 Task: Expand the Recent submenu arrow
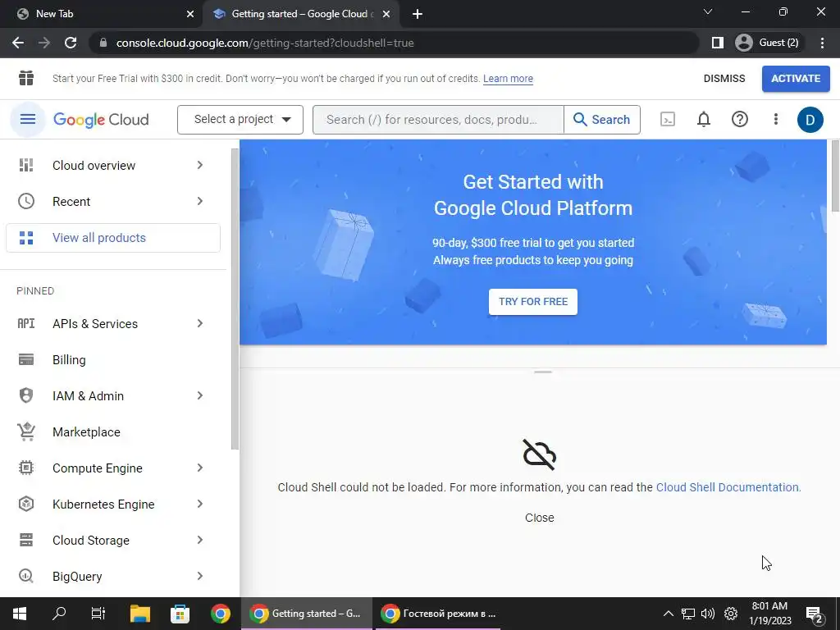(200, 201)
